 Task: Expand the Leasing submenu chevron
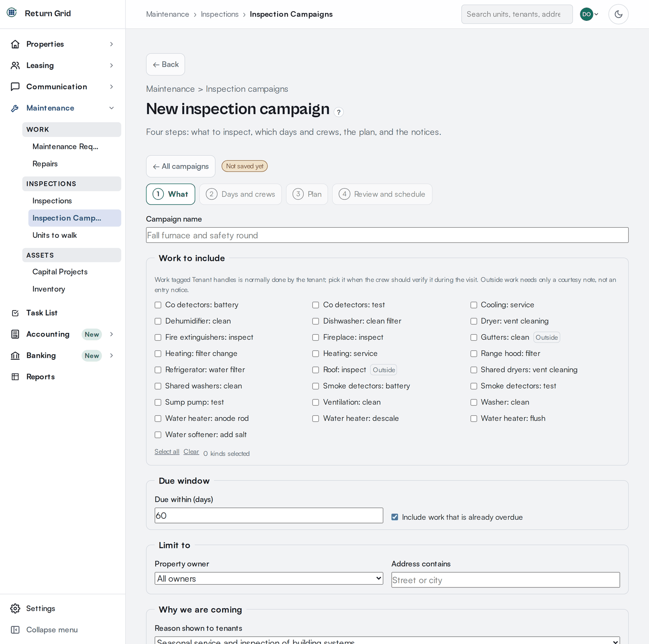click(x=111, y=65)
